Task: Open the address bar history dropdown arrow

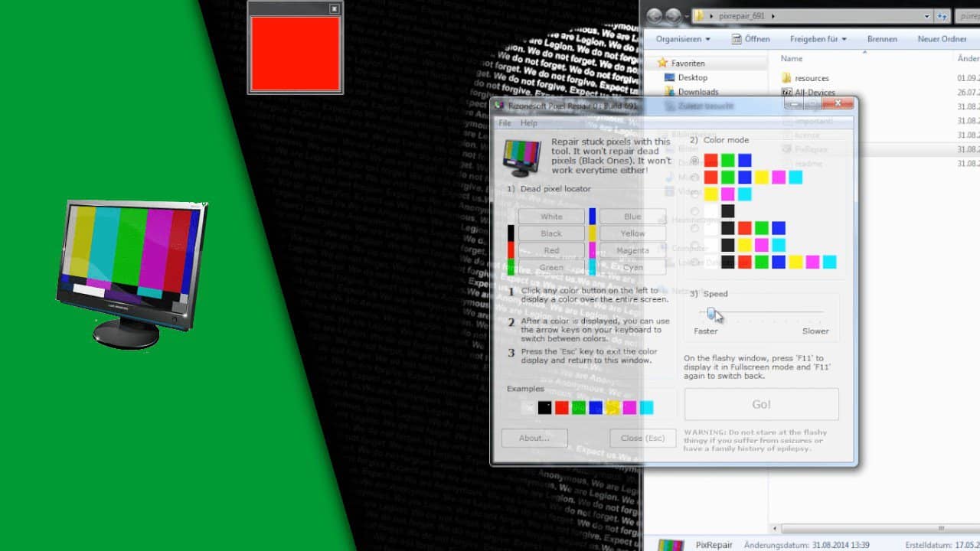Action: (926, 15)
